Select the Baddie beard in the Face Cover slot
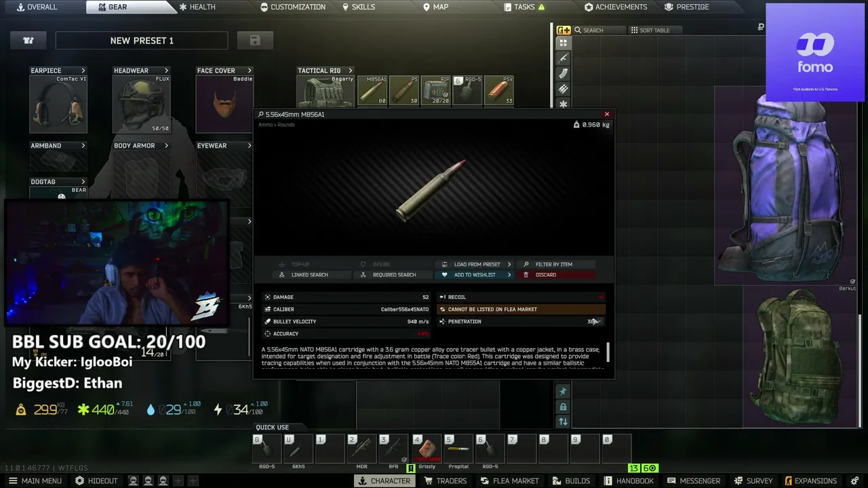 click(x=224, y=104)
